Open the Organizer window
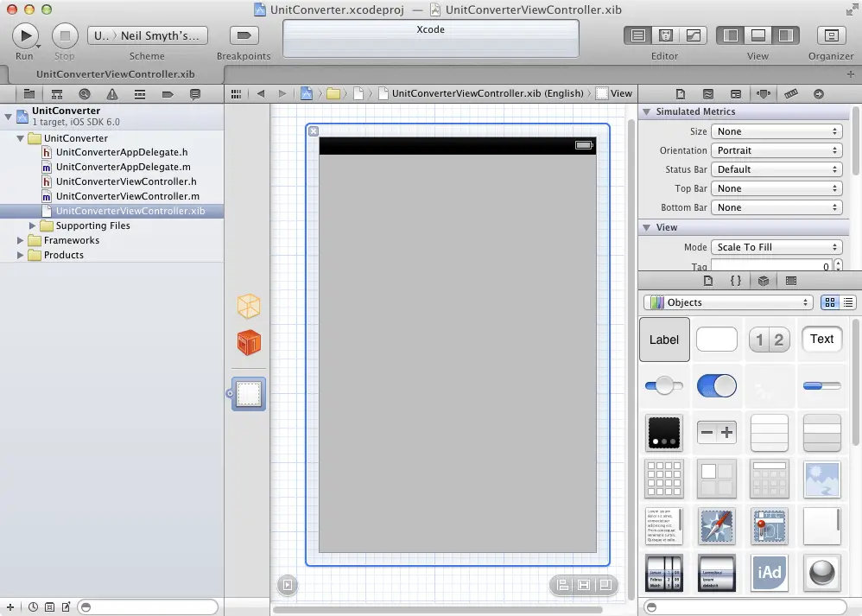The width and height of the screenshot is (862, 616). [x=831, y=35]
